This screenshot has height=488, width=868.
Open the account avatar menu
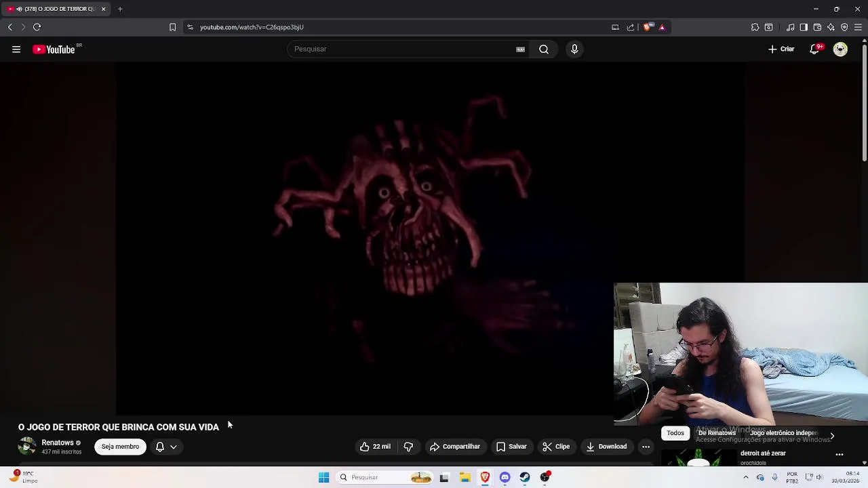(840, 49)
